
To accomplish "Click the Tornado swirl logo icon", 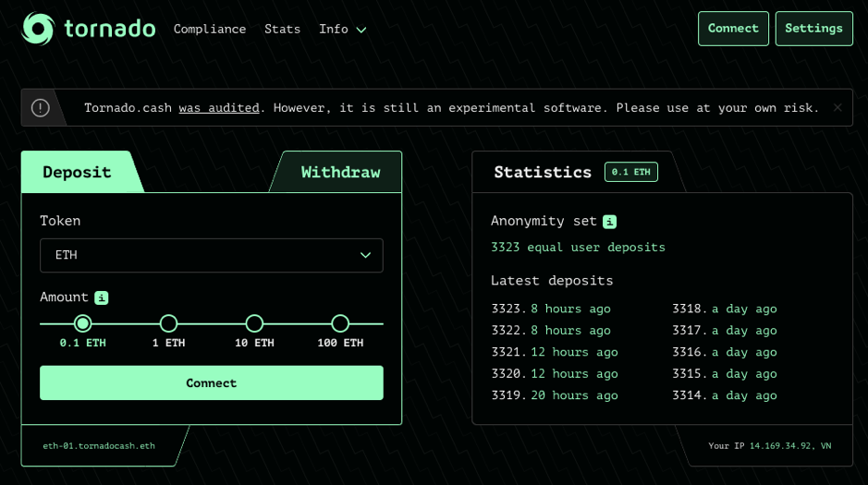I will point(38,29).
